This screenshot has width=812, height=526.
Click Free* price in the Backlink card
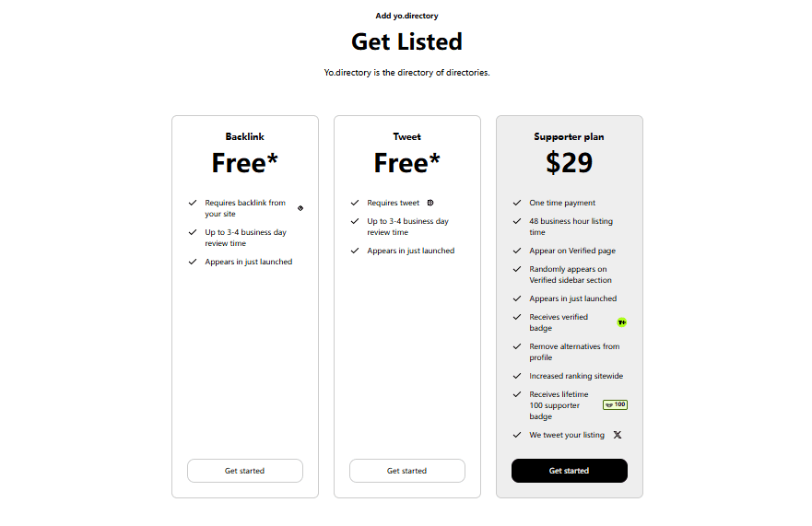click(244, 163)
